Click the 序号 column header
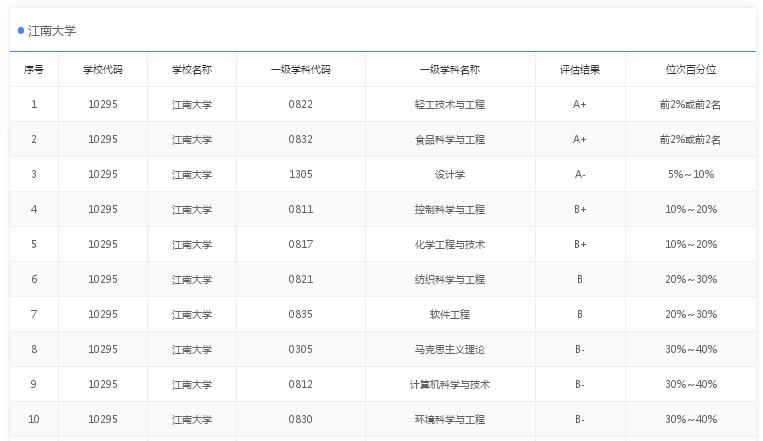Screen dimensions: 763x441 tap(34, 70)
